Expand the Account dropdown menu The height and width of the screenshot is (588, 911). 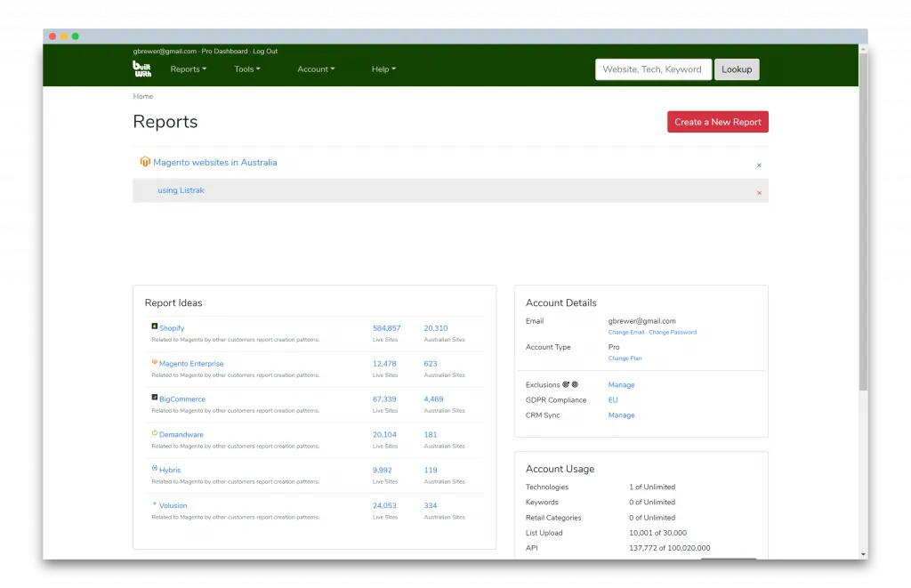[316, 69]
